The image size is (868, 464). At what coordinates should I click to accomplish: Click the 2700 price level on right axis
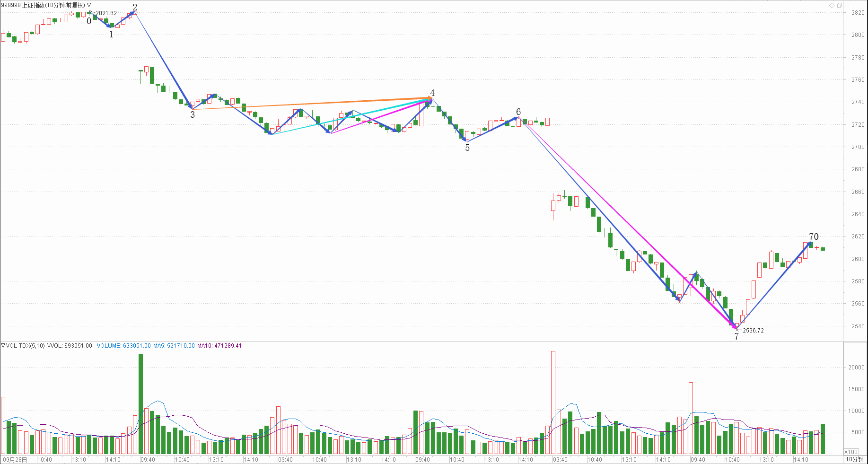(858, 147)
